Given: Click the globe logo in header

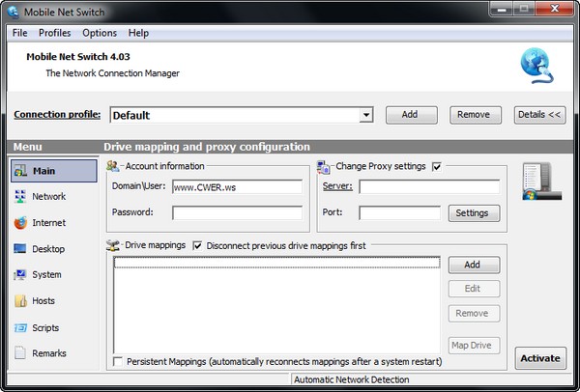Looking at the screenshot, I should [x=537, y=66].
